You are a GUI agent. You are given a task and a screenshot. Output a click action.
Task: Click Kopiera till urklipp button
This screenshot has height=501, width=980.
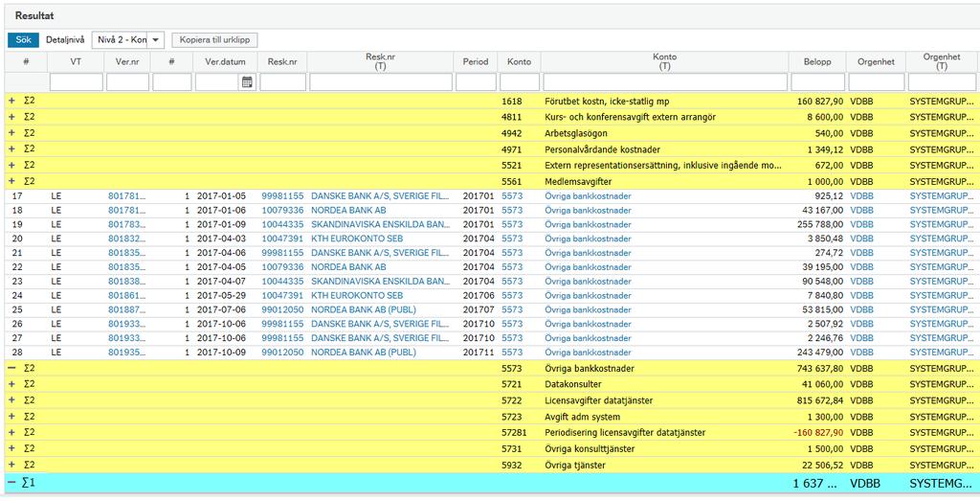click(x=214, y=40)
